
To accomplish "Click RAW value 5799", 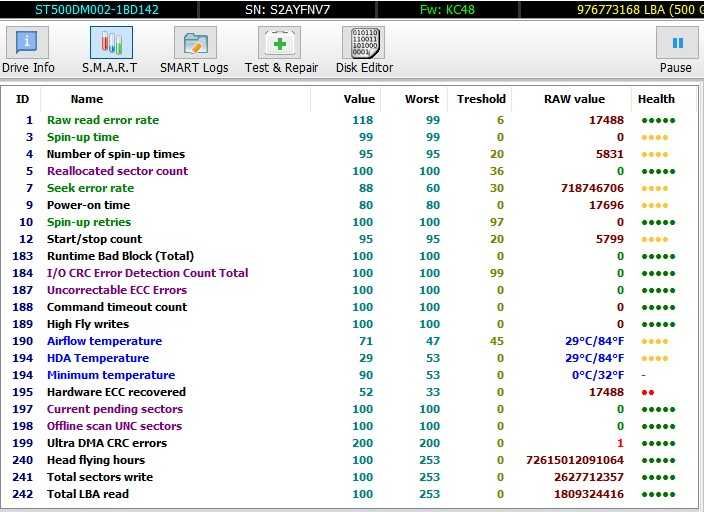I will click(x=610, y=239).
